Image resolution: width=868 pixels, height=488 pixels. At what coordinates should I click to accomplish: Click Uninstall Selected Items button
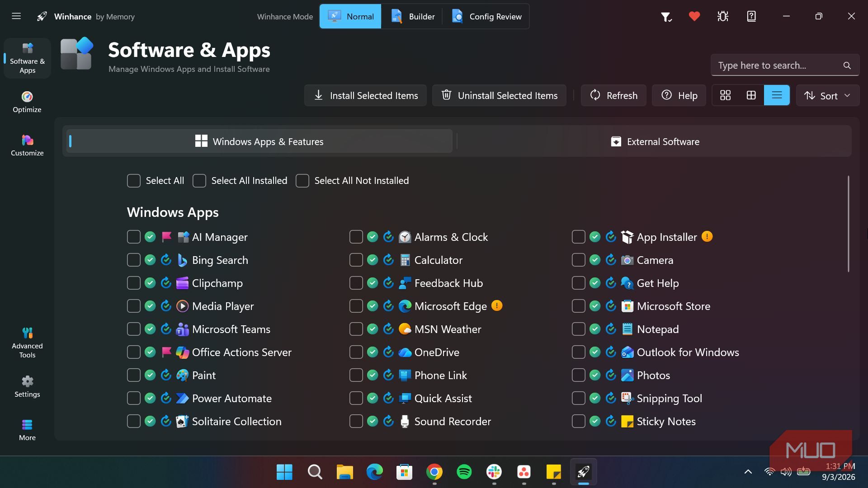click(x=499, y=95)
